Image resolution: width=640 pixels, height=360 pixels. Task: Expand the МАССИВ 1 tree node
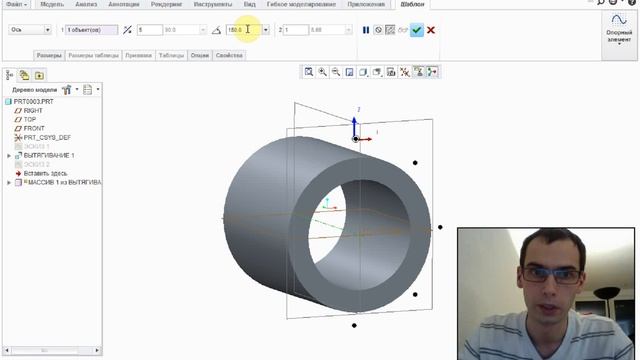(9, 182)
